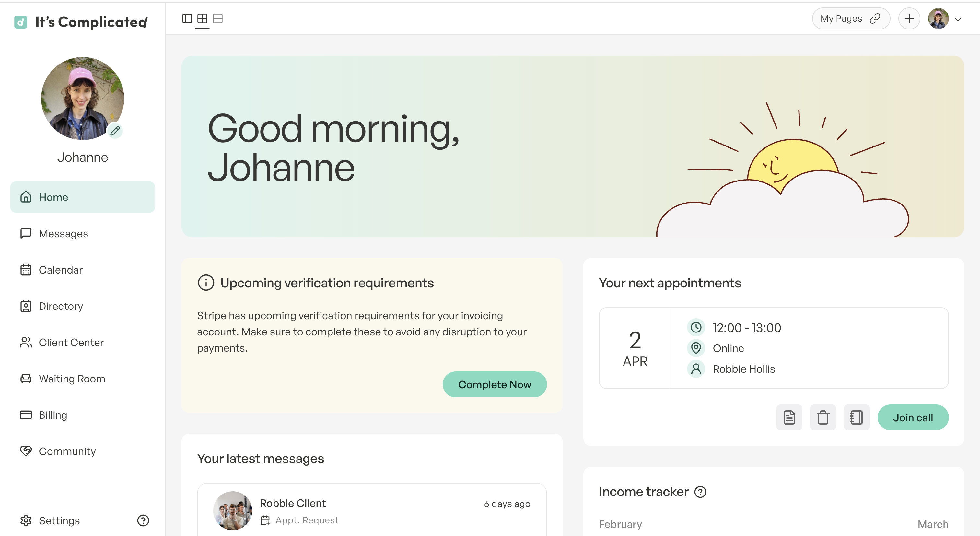Screen dimensions: 980x536
Task: Toggle the grid layout view
Action: [x=203, y=18]
